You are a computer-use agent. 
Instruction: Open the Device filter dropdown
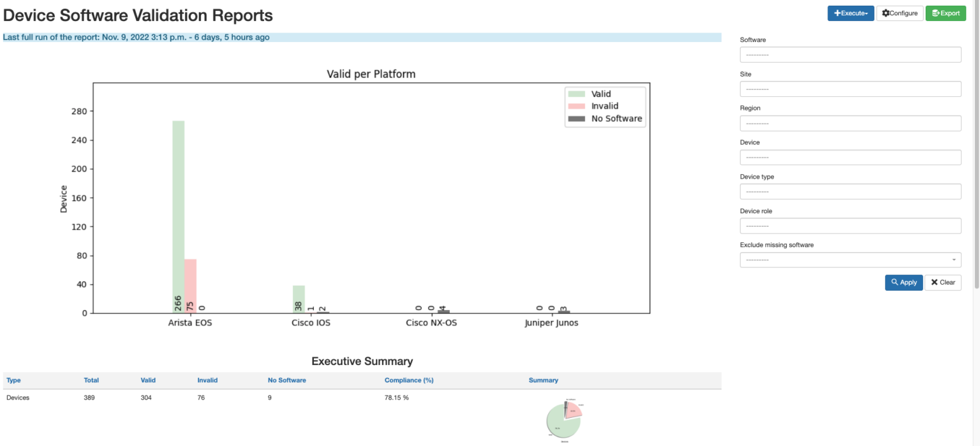pyautogui.click(x=850, y=157)
